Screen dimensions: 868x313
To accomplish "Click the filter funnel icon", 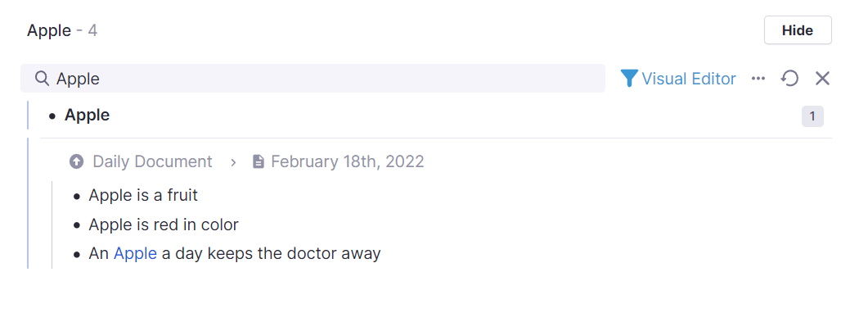I will point(629,79).
